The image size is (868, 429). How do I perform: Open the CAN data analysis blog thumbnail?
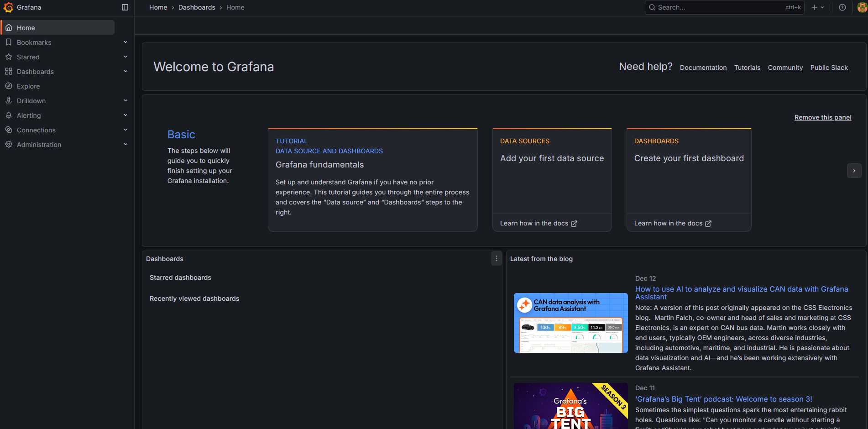[x=570, y=323]
